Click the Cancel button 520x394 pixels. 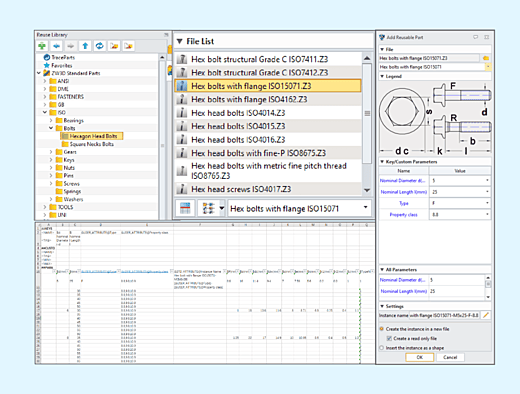[x=450, y=357]
